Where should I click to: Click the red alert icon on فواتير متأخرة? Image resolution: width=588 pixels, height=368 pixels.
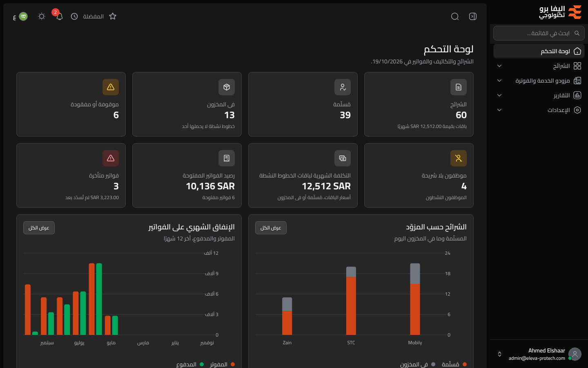(x=111, y=158)
